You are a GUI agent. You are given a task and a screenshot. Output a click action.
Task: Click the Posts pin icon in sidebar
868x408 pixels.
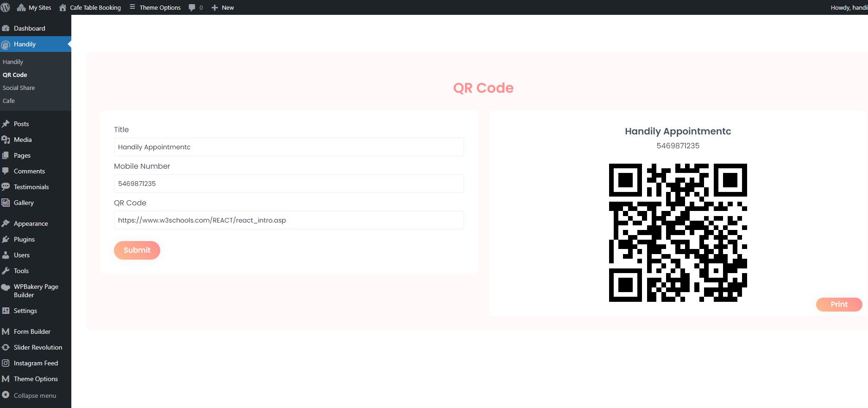pos(6,124)
